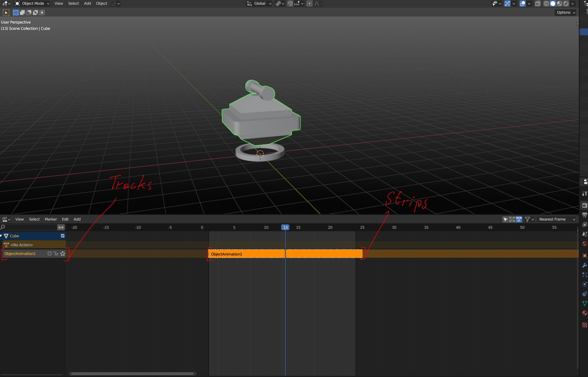
Task: Lock the ObjectAnimation1 track with padlock
Action: (56, 254)
